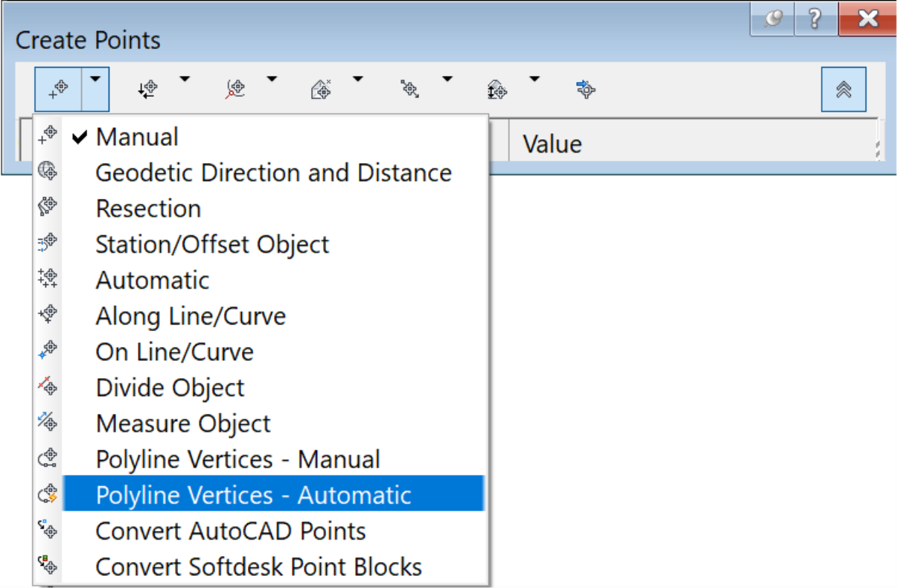
Task: Open help with the question mark button
Action: coord(816,20)
